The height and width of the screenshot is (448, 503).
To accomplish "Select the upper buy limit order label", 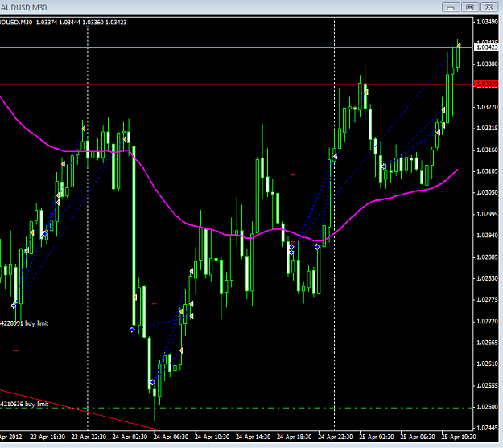I will [24, 323].
